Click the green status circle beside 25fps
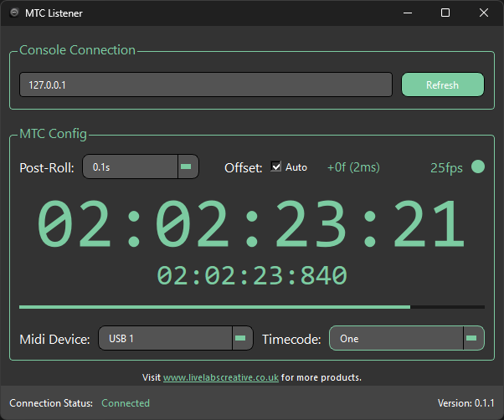 tap(478, 166)
